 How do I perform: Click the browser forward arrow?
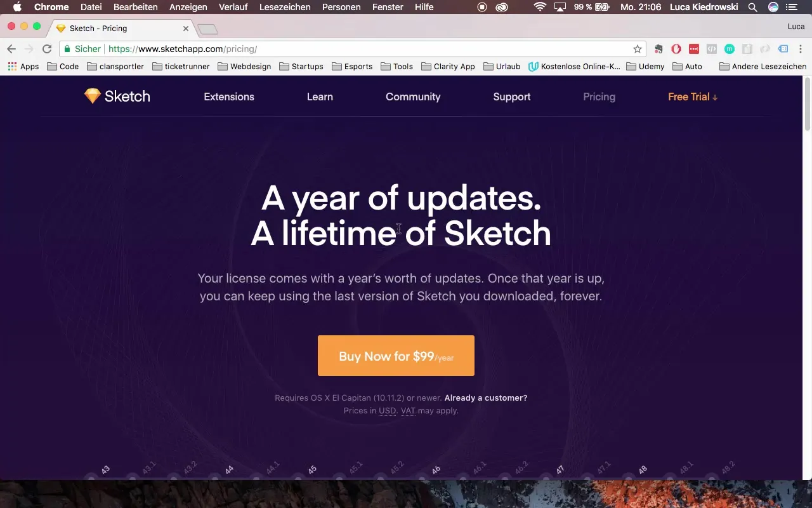pyautogui.click(x=29, y=49)
